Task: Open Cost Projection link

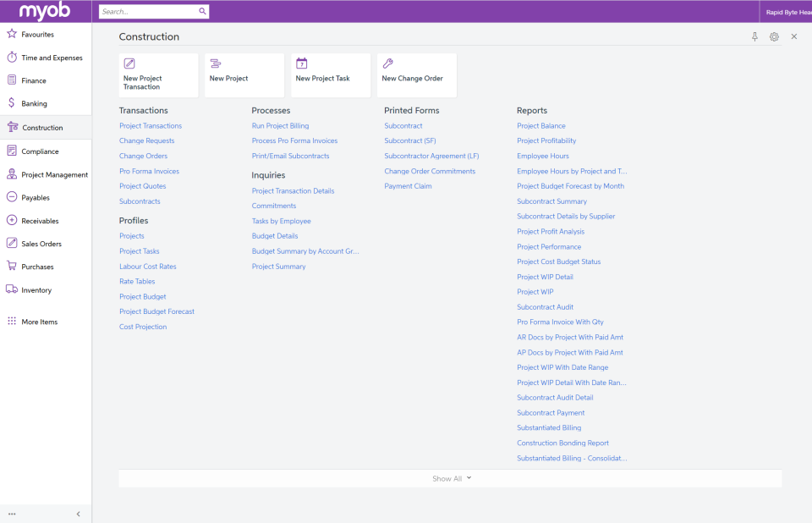Action: 143,327
